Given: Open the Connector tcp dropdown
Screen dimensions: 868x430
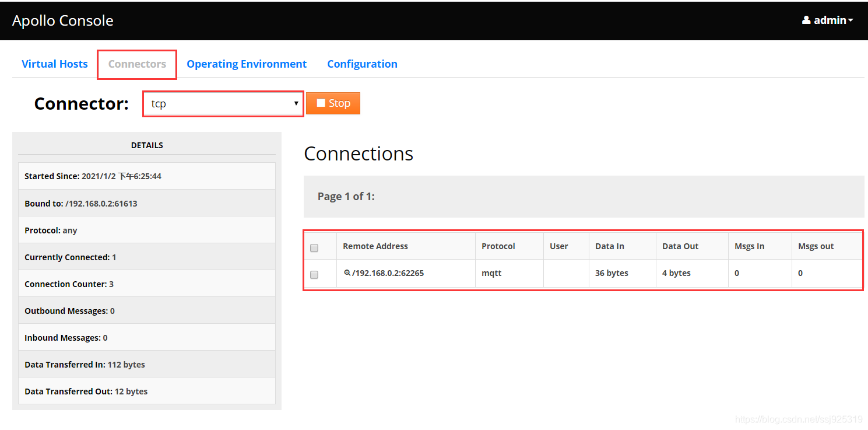Looking at the screenshot, I should tap(223, 103).
